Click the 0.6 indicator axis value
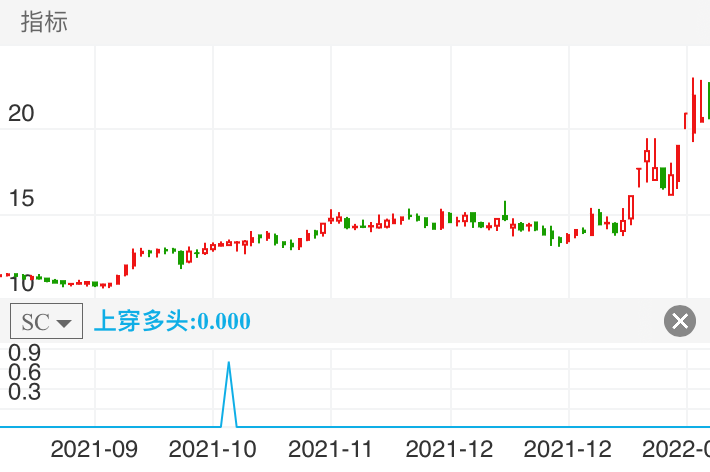Image resolution: width=710 pixels, height=472 pixels. click(24, 372)
